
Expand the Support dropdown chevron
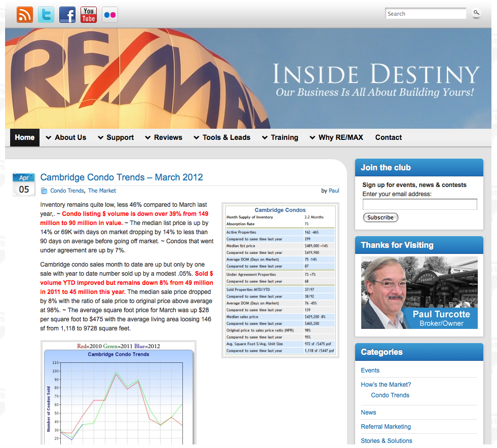tap(100, 138)
